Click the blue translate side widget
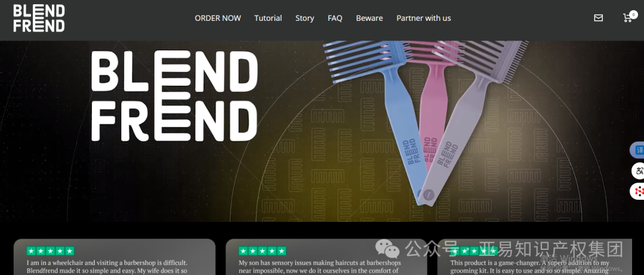Viewport: 644px width, 275px height. coord(637,150)
